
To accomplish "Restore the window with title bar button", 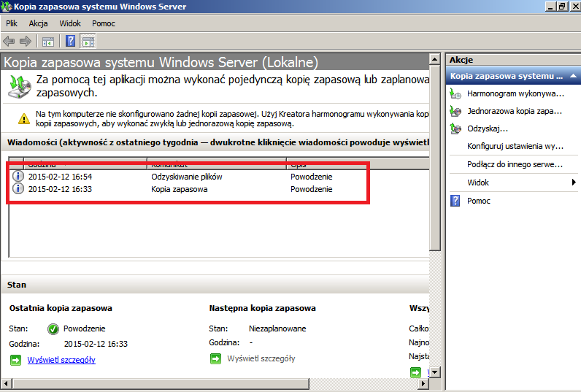I will (563, 7).
